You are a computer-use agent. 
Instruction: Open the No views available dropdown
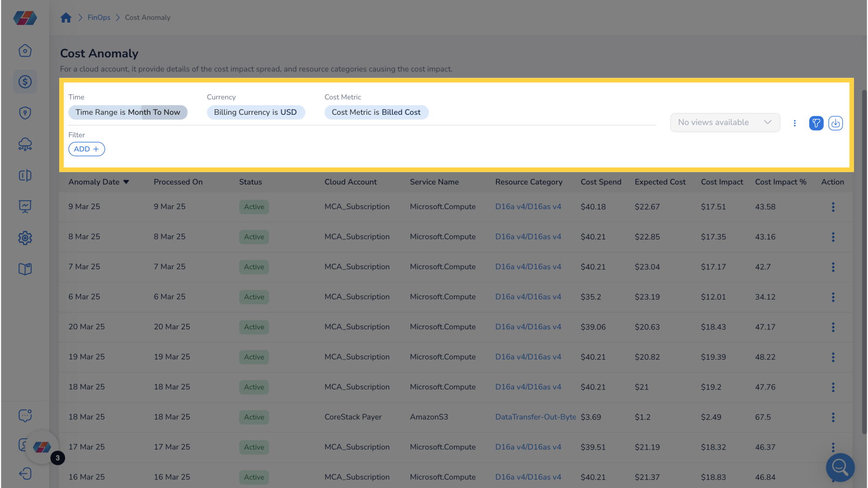(725, 122)
